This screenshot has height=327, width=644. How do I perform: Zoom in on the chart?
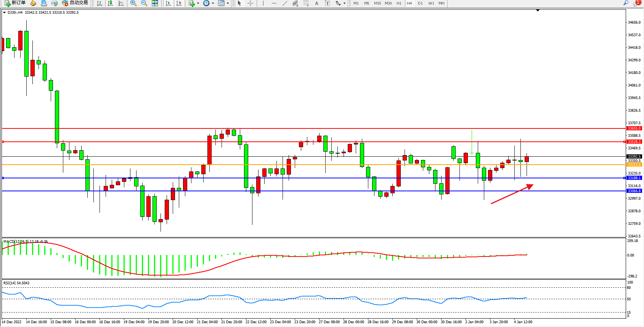tap(133, 3)
